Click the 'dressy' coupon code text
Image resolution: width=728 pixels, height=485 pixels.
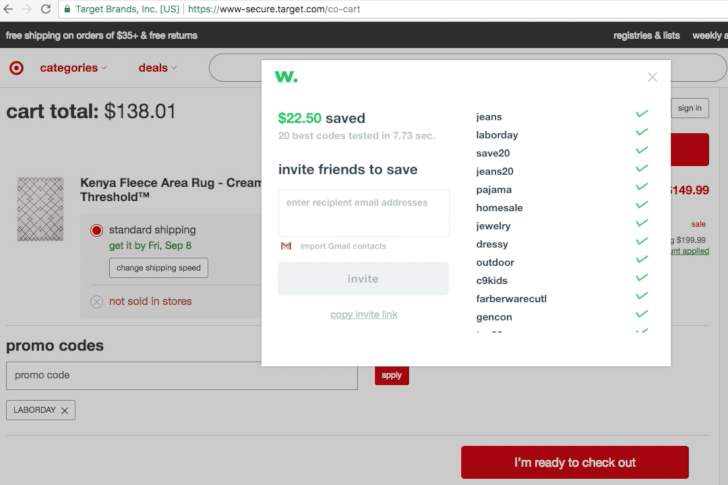point(492,244)
